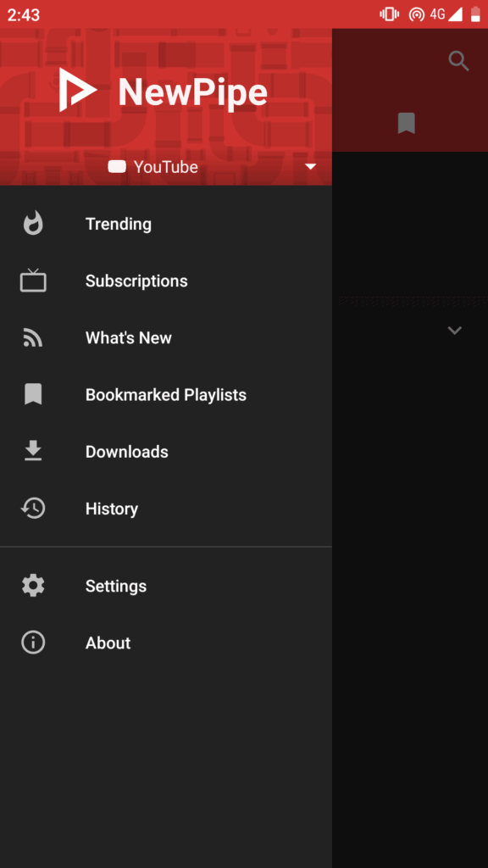Tap the Settings gear icon
Screen dimensions: 488x868
click(33, 586)
